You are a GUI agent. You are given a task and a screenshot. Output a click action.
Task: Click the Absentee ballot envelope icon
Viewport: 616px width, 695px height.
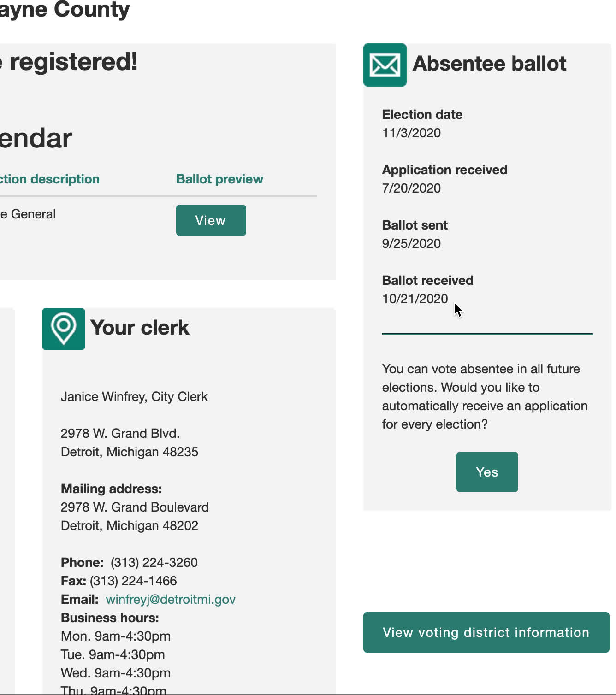[385, 65]
